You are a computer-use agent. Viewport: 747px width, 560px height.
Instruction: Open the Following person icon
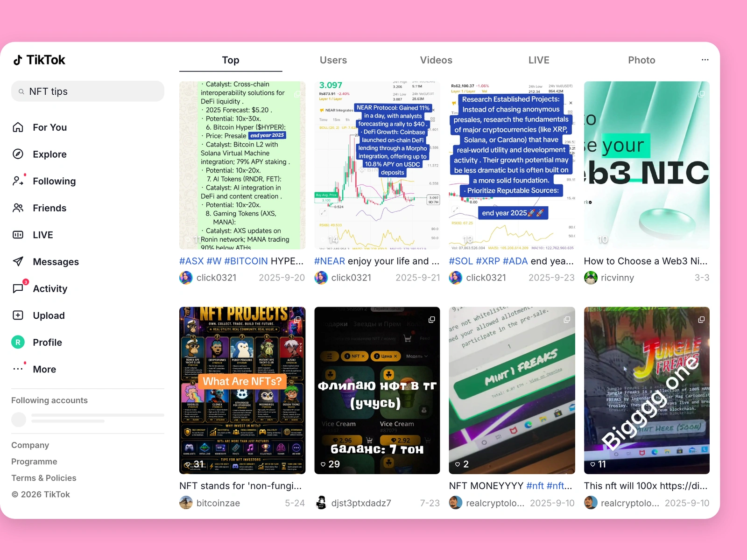[x=18, y=181]
